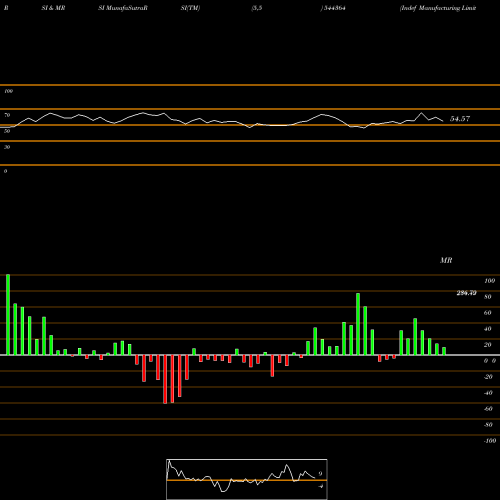The height and width of the screenshot is (500, 500).
Task: Click the '-20' axis label in MR panel
Action: point(488,377)
